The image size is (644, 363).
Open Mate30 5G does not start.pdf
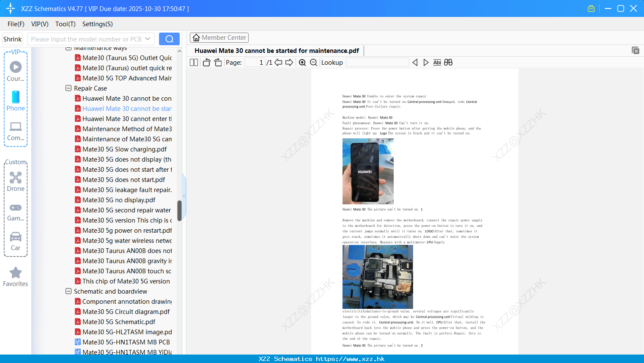click(x=120, y=180)
